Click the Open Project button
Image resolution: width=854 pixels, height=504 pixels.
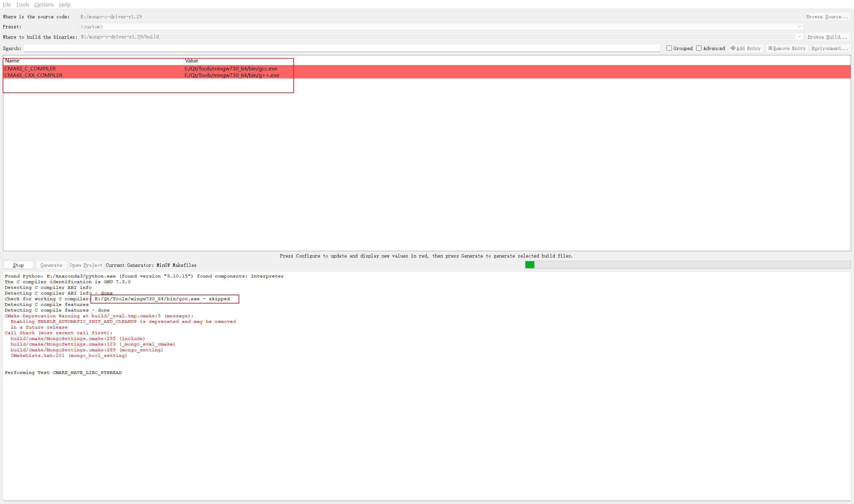(x=86, y=265)
